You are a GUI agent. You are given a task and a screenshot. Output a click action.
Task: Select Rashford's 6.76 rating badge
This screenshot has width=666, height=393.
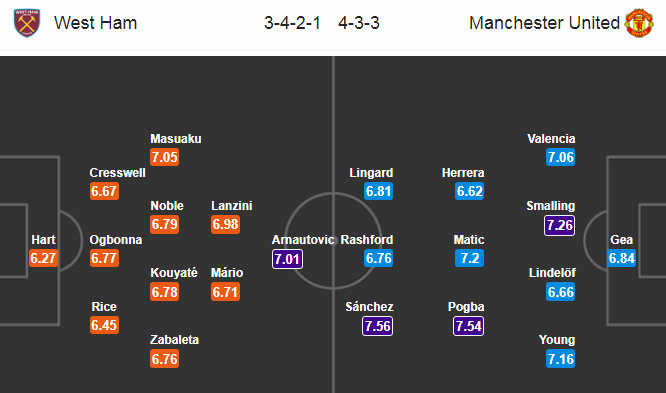click(x=378, y=258)
